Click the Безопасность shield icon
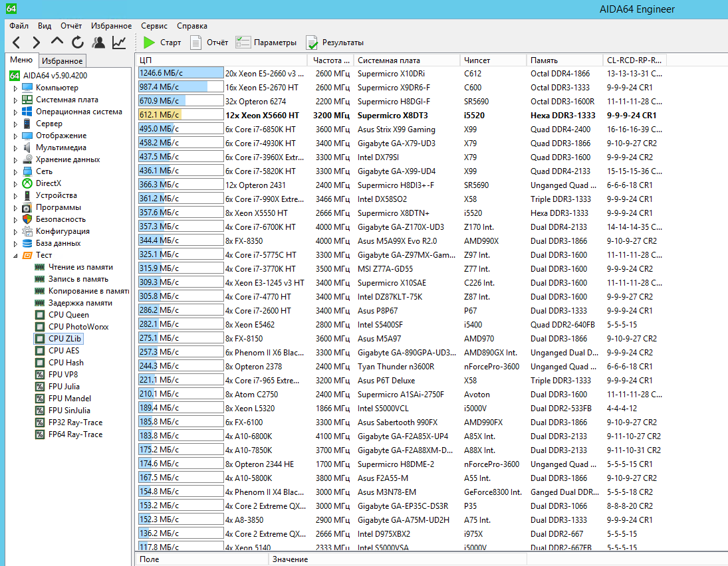The height and width of the screenshot is (566, 728). (x=27, y=219)
